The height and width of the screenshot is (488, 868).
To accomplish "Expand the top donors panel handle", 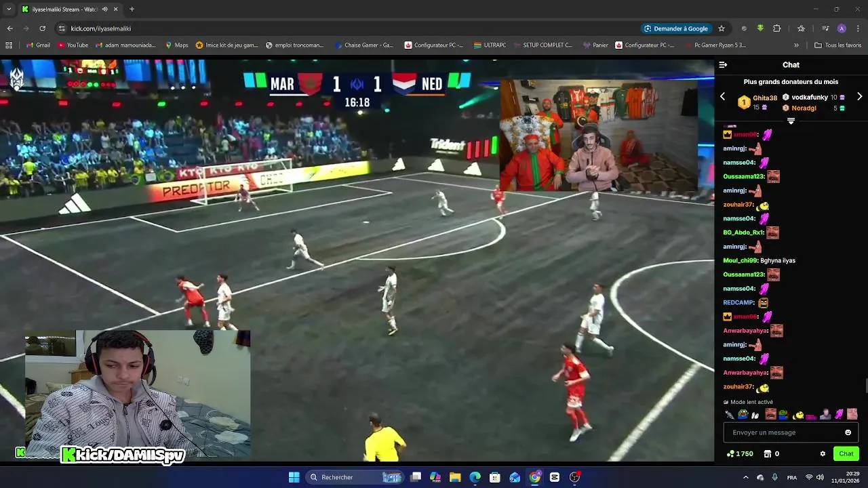I will (791, 121).
